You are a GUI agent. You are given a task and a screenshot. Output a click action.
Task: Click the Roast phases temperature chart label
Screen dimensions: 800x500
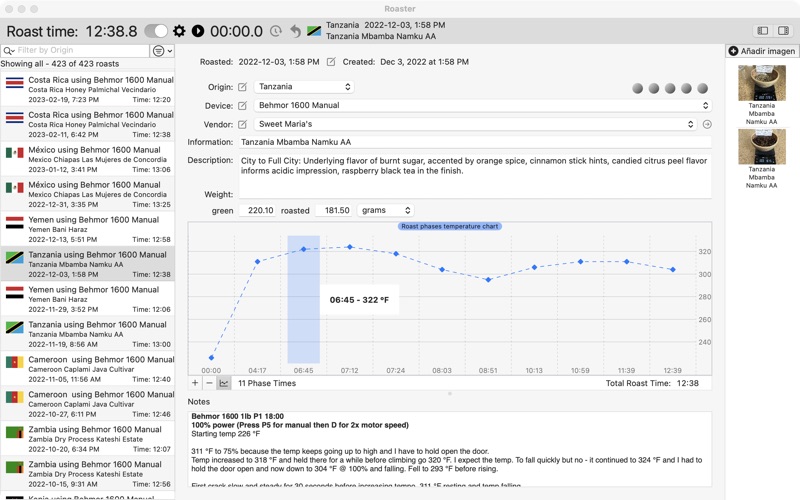click(x=449, y=226)
